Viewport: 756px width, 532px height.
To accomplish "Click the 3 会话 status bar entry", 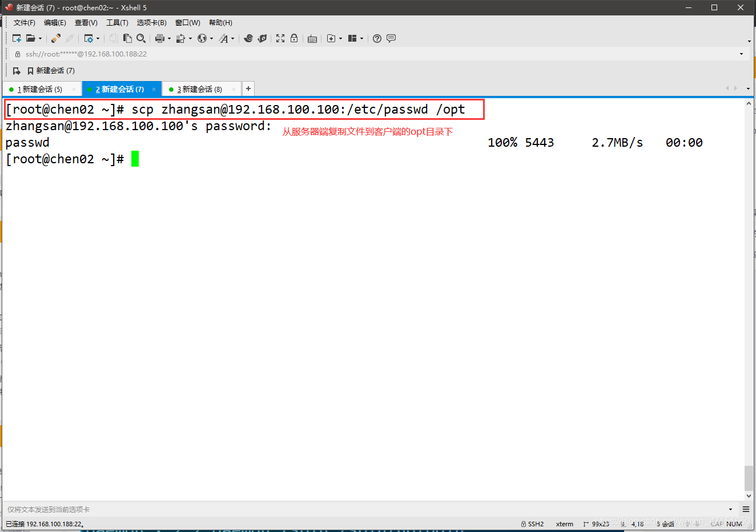I will [x=665, y=524].
